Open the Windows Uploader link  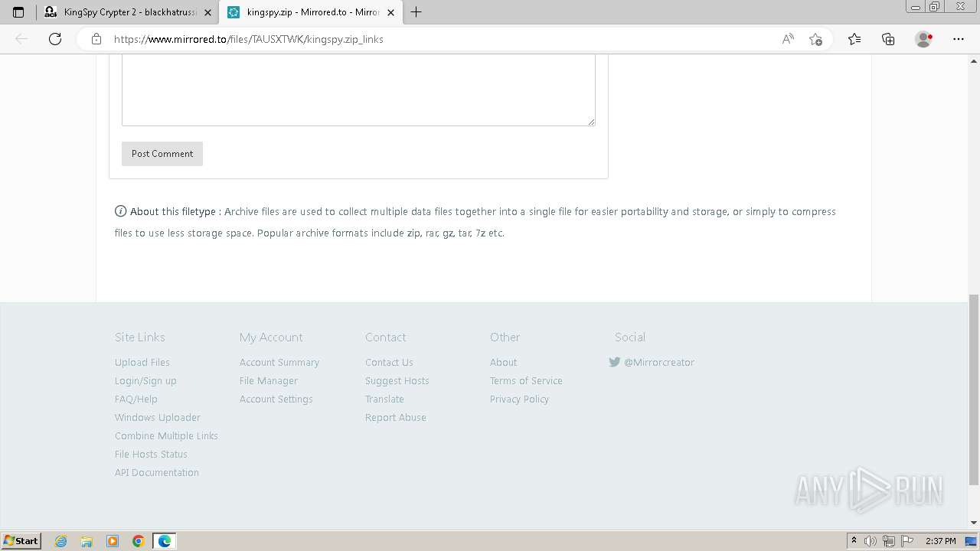(x=158, y=417)
